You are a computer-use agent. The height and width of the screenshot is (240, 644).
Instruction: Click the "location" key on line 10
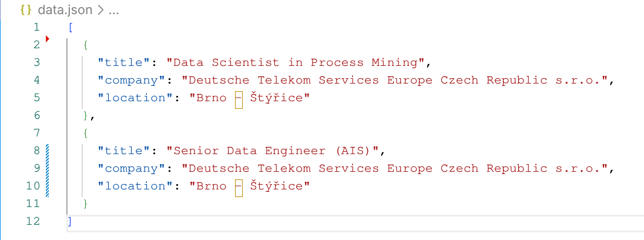coord(135,186)
